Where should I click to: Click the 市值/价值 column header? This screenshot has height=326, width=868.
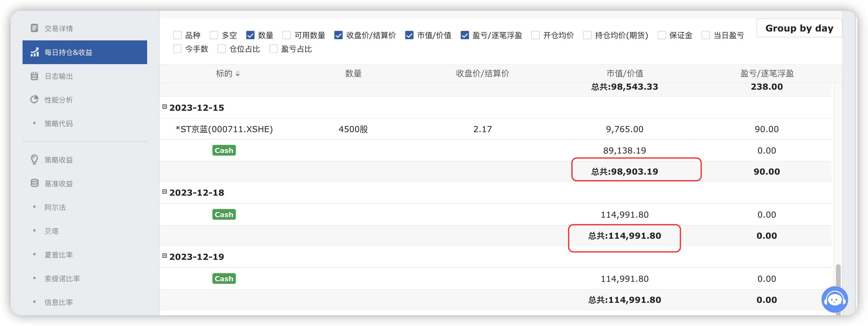click(x=625, y=74)
